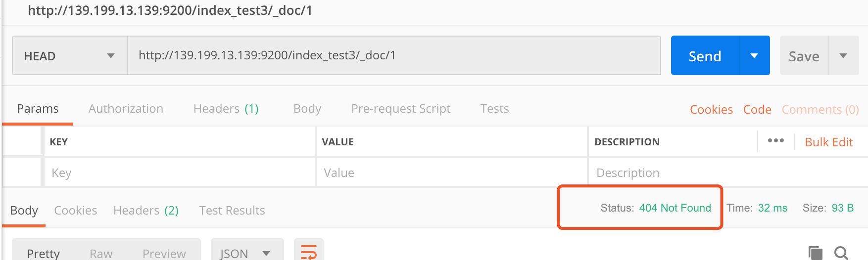The width and height of the screenshot is (868, 260).
Task: Click the 93 B response size
Action: tap(843, 208)
